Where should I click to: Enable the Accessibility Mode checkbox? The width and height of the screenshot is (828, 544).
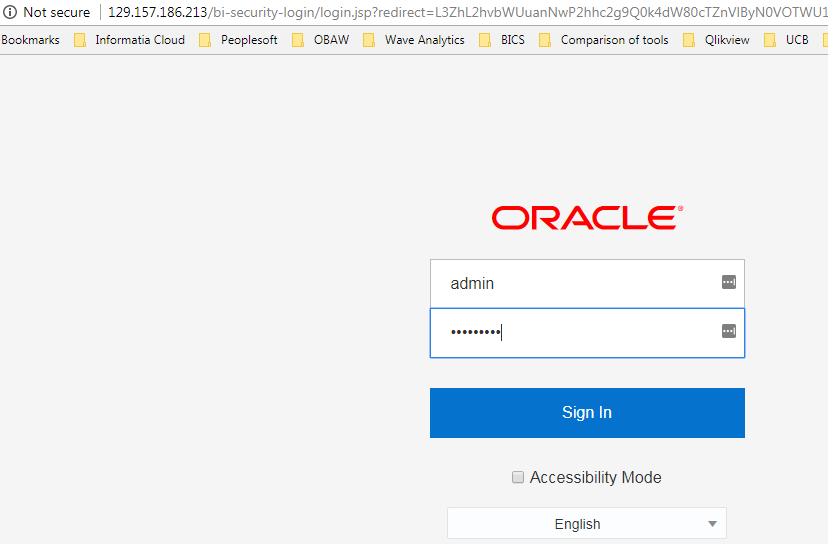(518, 478)
